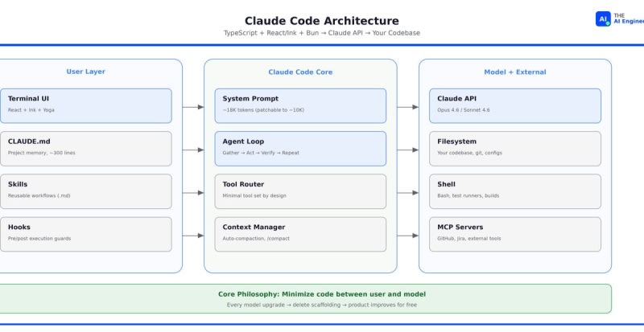Select the Hooks execution guards box
Image resolution: width=644 pixels, height=332 pixels.
tap(85, 234)
